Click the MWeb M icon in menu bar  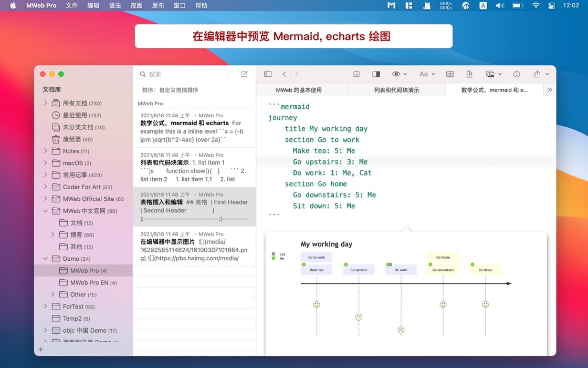click(x=391, y=5)
